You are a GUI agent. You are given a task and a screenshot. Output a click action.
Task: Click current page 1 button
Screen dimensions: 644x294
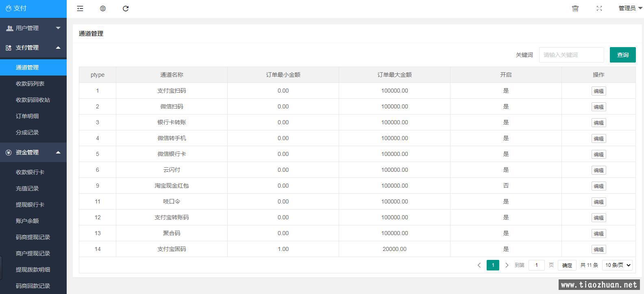click(493, 265)
